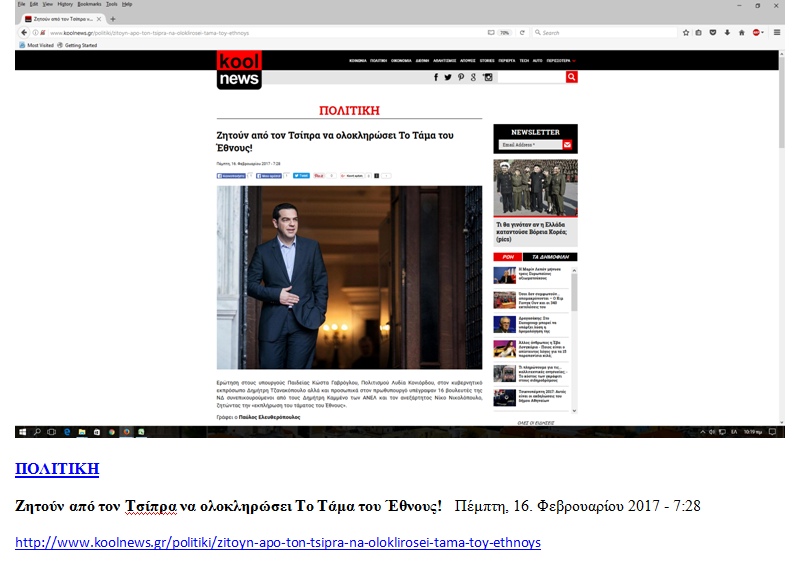Open the North Korea article thumbnail
The image size is (798, 583).
tap(535, 187)
